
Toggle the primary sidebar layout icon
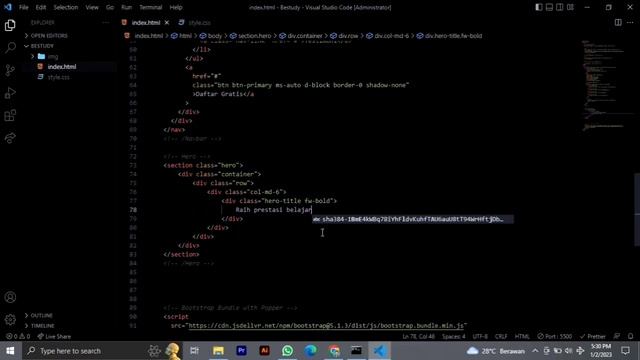[x=539, y=7]
